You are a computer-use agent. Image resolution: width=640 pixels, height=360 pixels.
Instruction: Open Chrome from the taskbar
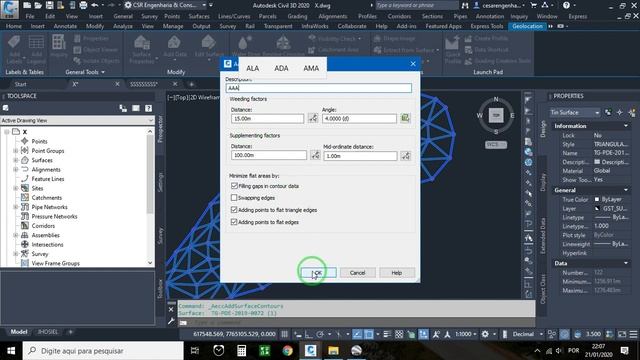pos(287,351)
